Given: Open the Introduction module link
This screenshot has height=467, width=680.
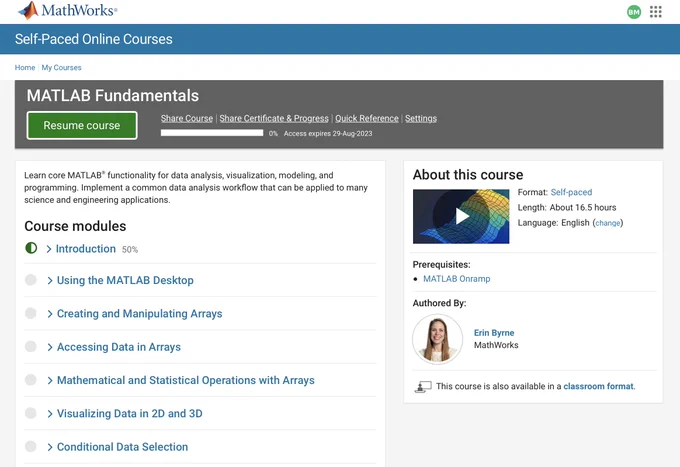Looking at the screenshot, I should click(x=86, y=249).
